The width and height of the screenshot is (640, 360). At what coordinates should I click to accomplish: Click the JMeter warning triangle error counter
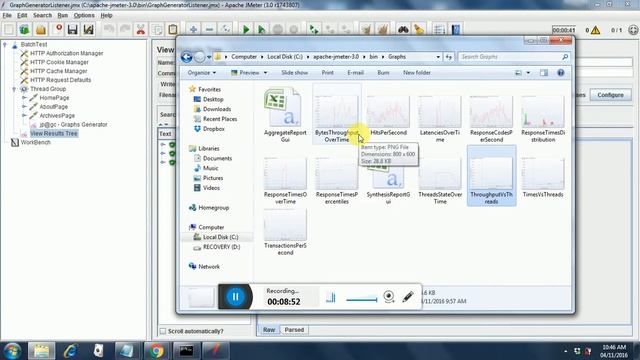point(595,30)
